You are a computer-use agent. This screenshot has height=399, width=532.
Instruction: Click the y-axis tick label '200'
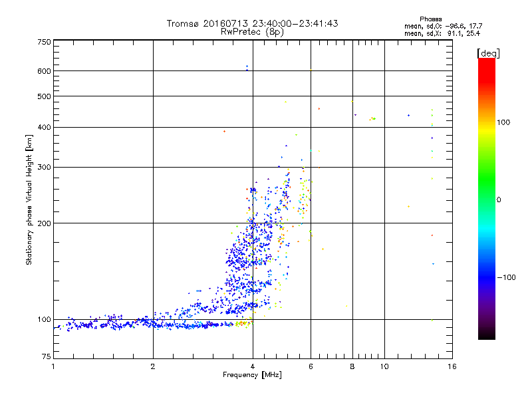(x=44, y=223)
